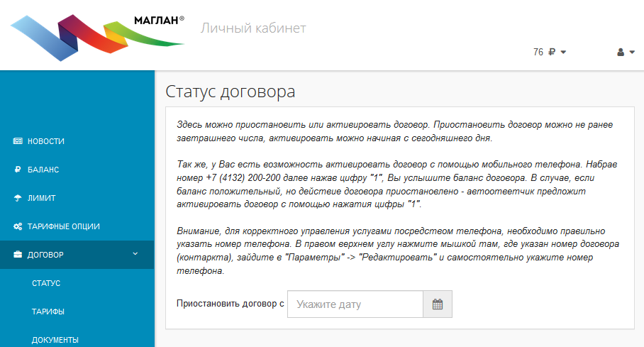Image resolution: width=644 pixels, height=347 pixels.
Task: Click the Личный кабинет header text
Action: pos(253,28)
